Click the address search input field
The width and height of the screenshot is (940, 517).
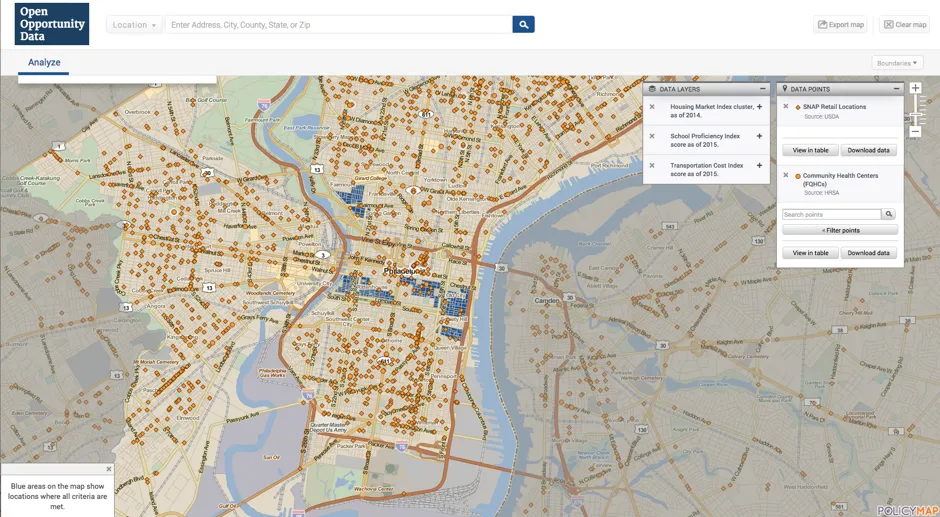(338, 24)
